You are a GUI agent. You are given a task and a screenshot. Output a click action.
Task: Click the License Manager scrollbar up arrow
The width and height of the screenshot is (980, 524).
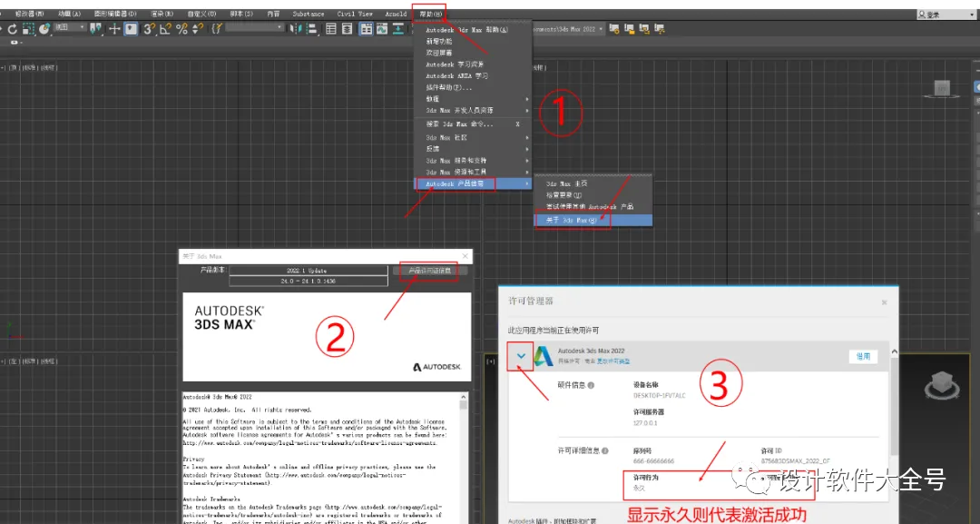coord(895,352)
